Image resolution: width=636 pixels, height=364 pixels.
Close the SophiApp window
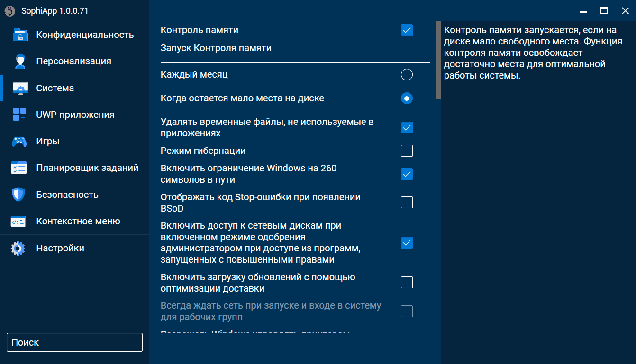pos(625,11)
